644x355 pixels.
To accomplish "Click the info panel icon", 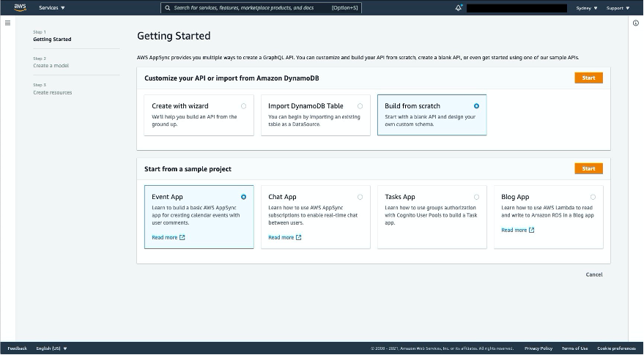I will 635,23.
